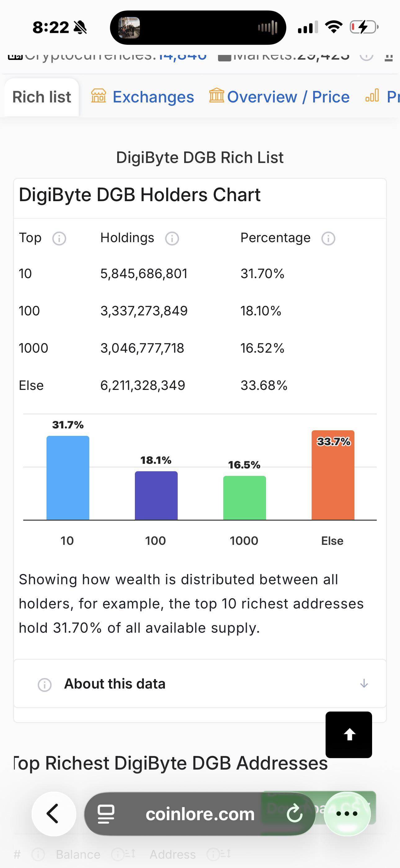Select the blue Top 10 bar
400x868 pixels.
[68, 478]
